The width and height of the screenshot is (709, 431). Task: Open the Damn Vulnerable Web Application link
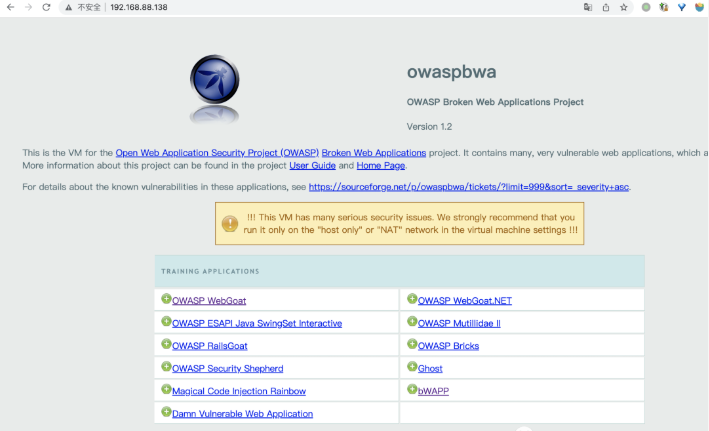(x=242, y=414)
